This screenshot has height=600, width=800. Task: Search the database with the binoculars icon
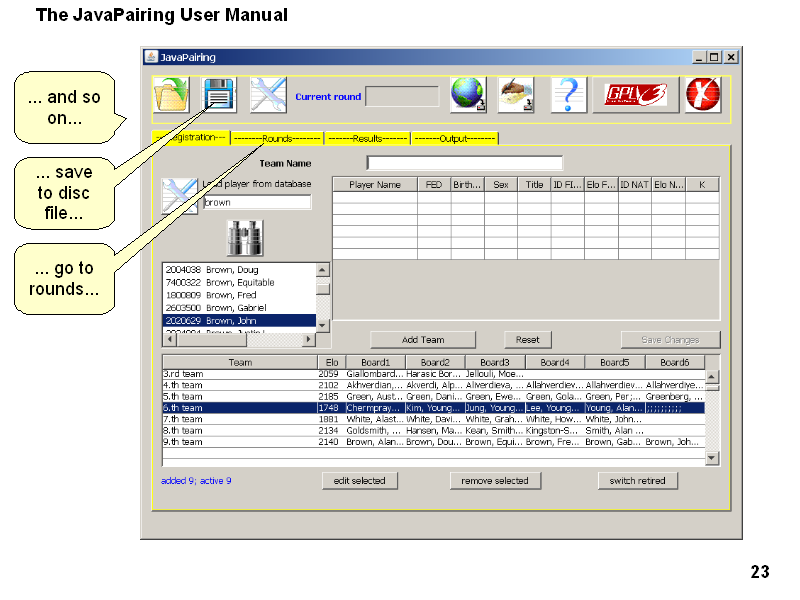click(x=244, y=237)
